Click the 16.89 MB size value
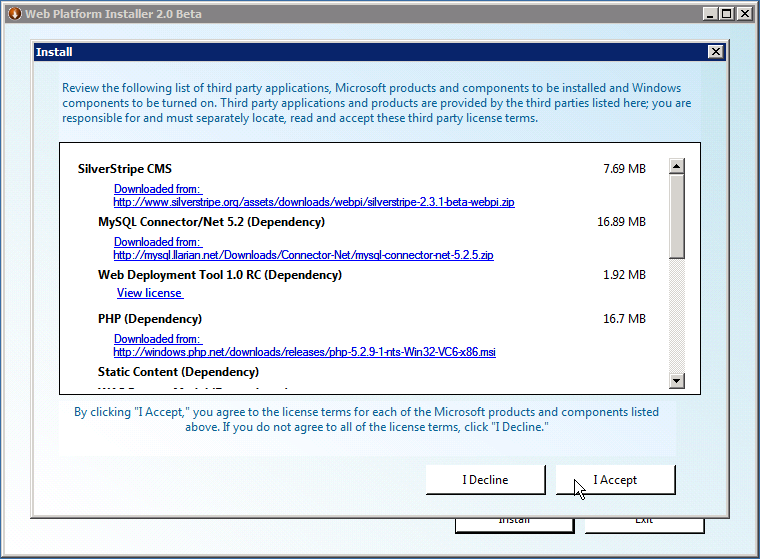The height and width of the screenshot is (559, 760). [621, 222]
